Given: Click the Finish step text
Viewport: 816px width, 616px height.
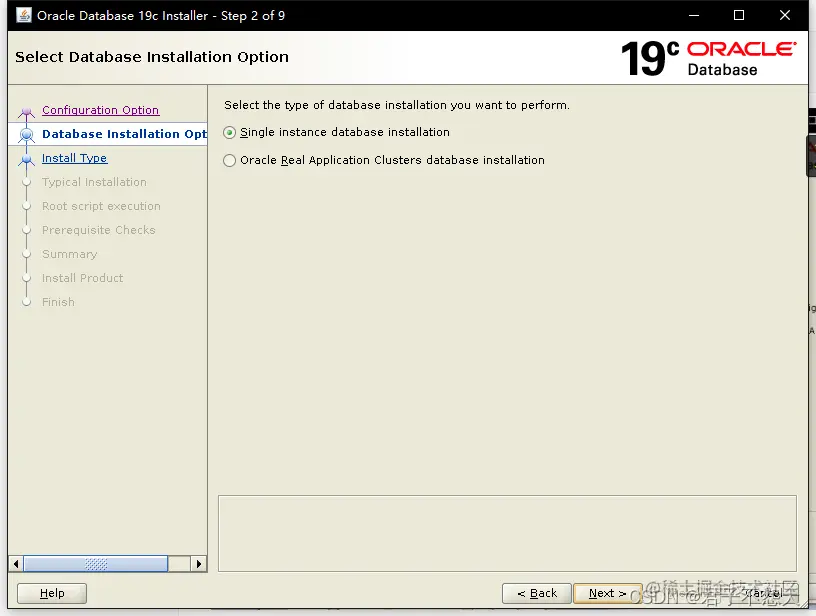Looking at the screenshot, I should (x=58, y=302).
